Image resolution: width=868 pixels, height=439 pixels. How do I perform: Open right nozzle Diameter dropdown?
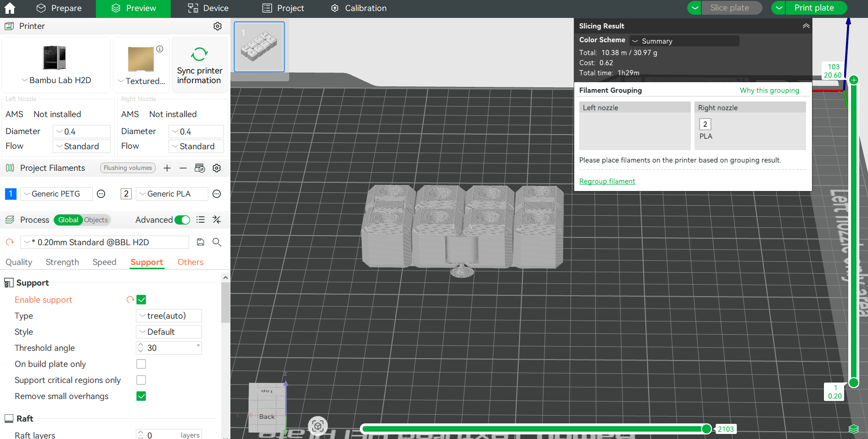pyautogui.click(x=196, y=132)
